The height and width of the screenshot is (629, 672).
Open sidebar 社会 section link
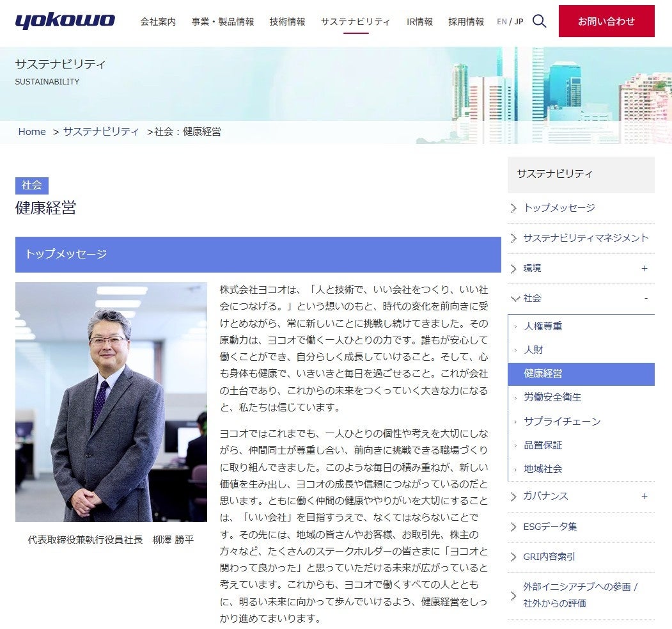(x=532, y=298)
